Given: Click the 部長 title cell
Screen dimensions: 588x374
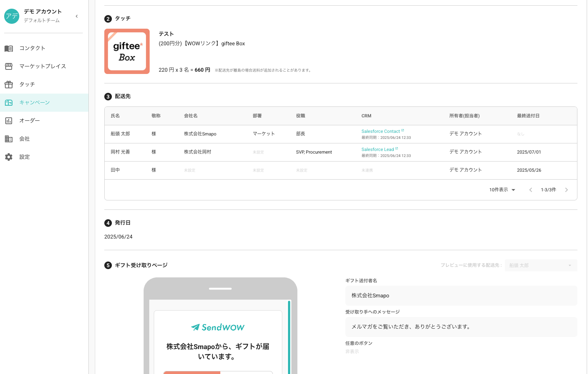Looking at the screenshot, I should (x=300, y=134).
